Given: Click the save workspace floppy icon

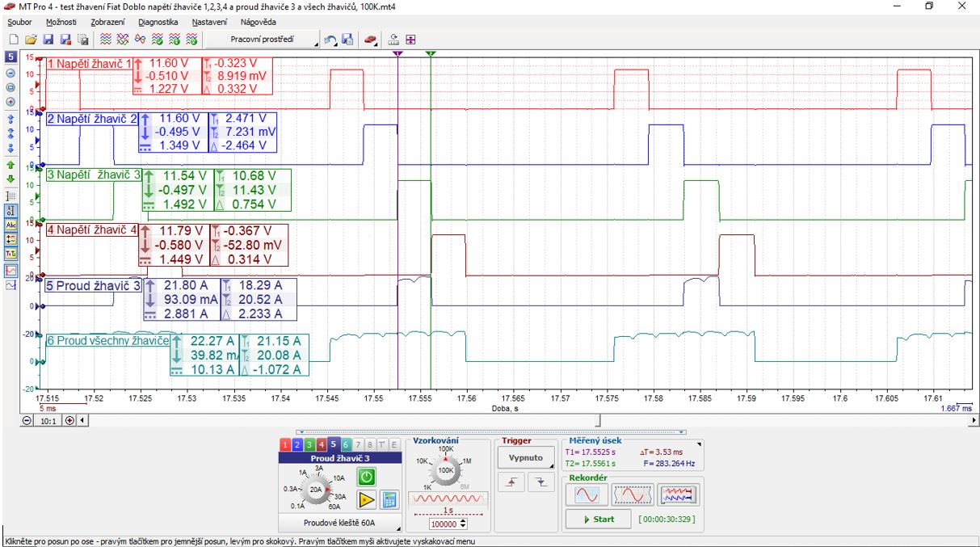Looking at the screenshot, I should [347, 40].
